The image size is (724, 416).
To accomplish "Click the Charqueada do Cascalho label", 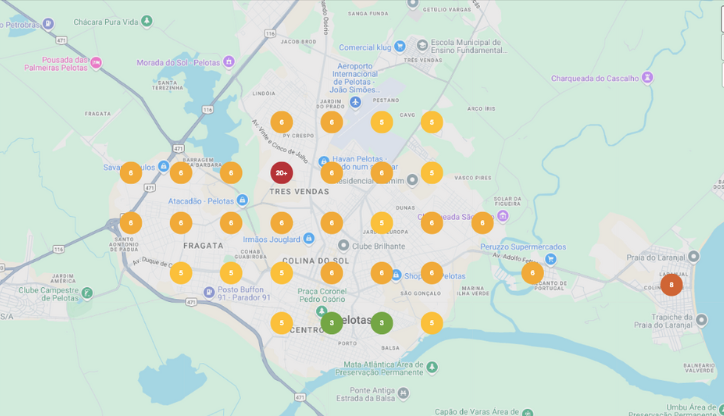I will [x=595, y=78].
